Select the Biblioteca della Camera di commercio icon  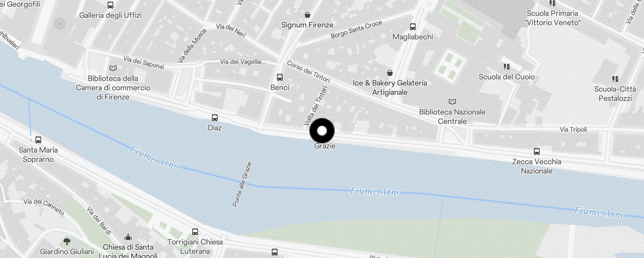(113, 68)
